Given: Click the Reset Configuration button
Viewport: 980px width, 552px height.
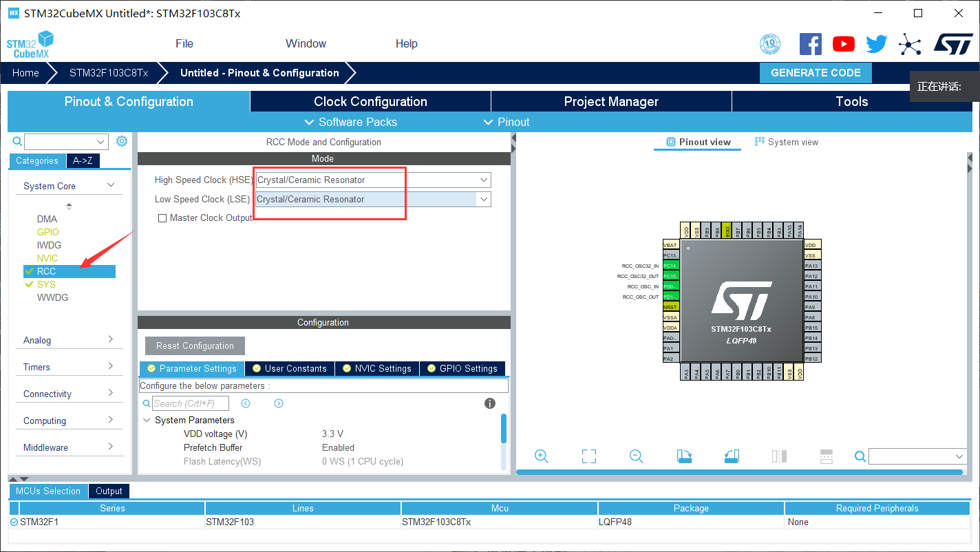Looking at the screenshot, I should (194, 346).
